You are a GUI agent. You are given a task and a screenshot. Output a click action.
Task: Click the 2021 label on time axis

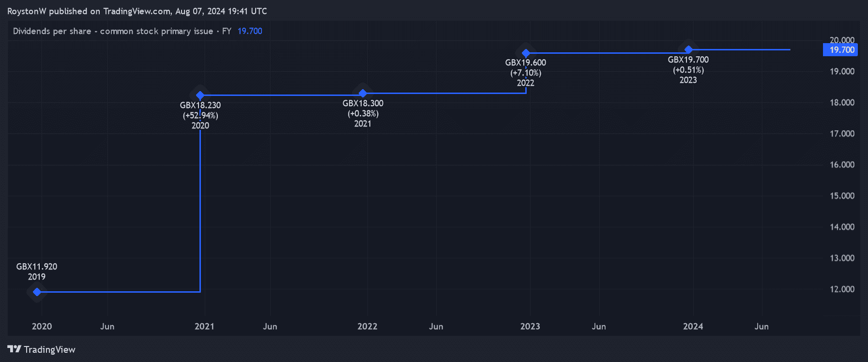[204, 326]
